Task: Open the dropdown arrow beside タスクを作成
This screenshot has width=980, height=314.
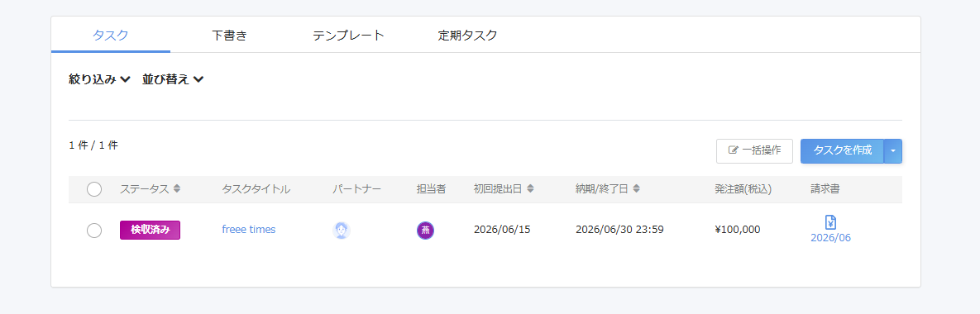Action: 893,151
